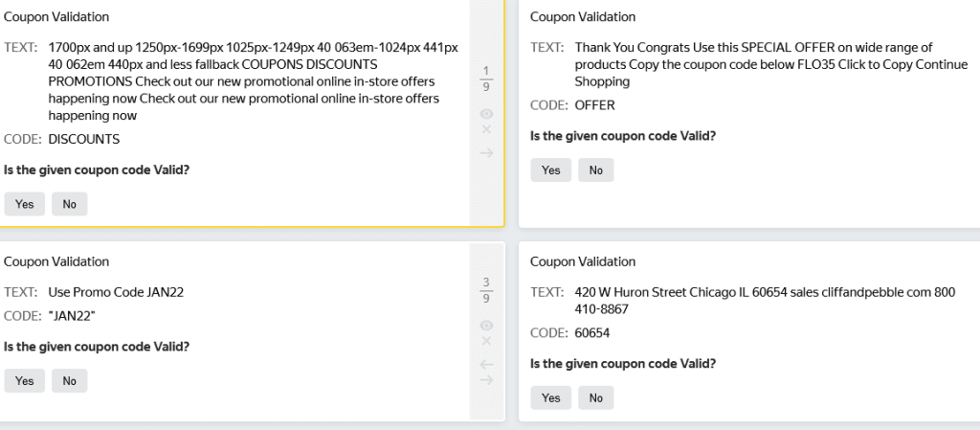
Task: Click the 3/9 task counter
Action: [x=486, y=287]
